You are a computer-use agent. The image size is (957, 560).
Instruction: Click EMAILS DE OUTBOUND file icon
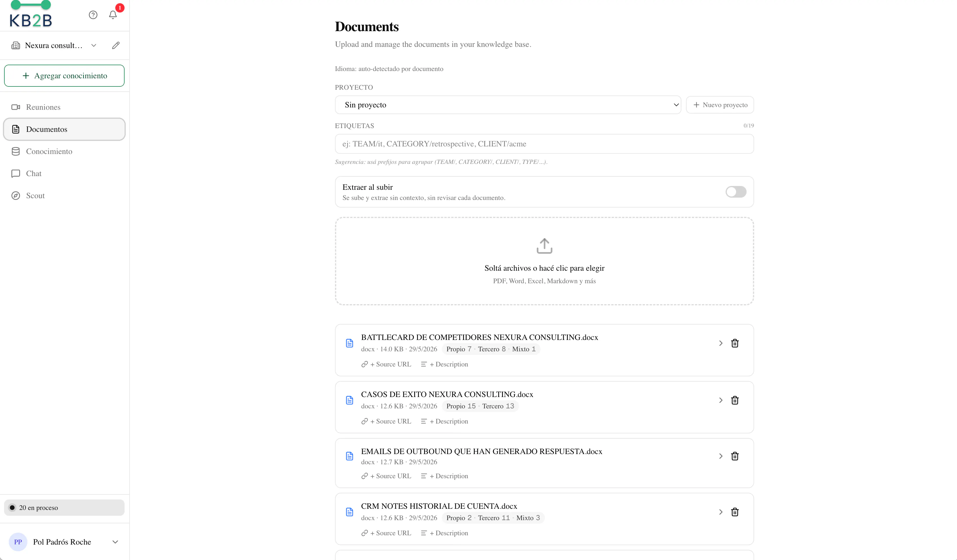point(349,456)
